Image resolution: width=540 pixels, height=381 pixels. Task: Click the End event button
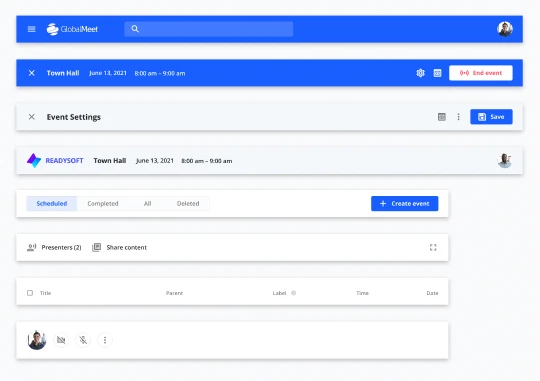pyautogui.click(x=481, y=73)
